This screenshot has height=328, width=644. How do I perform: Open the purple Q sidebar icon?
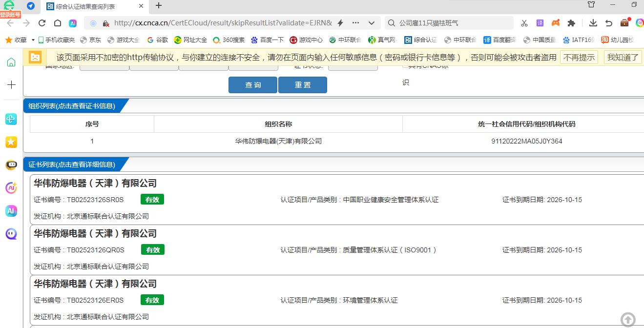pyautogui.click(x=11, y=234)
